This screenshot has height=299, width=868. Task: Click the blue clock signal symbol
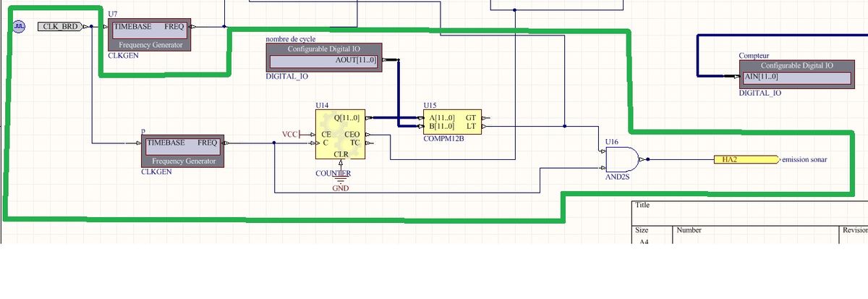pyautogui.click(x=19, y=28)
